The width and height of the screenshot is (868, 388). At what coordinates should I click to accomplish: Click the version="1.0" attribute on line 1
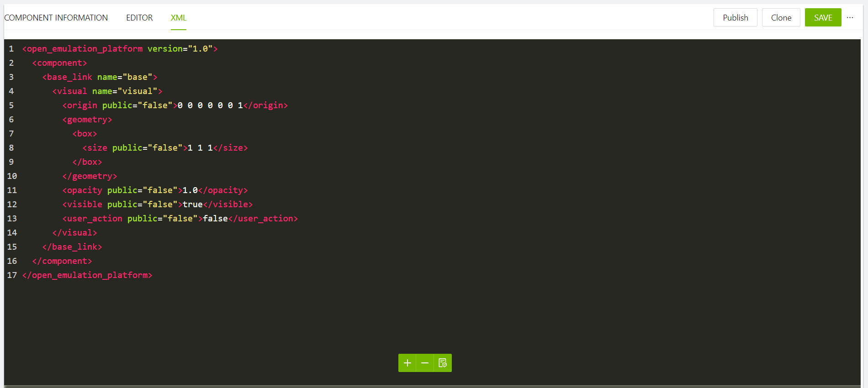click(180, 48)
